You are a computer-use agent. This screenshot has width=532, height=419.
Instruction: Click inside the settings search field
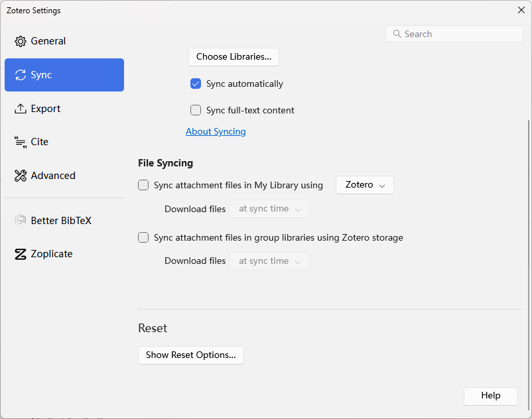coord(458,33)
